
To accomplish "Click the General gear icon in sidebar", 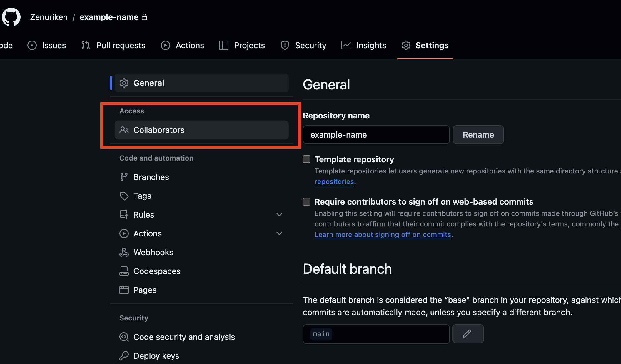I will (x=124, y=83).
